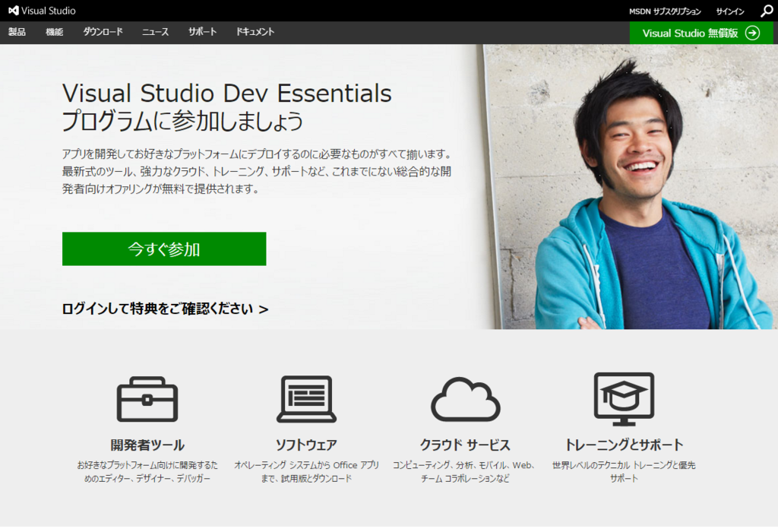Click the description under 開発者ツール
Viewport: 778px width, 532px height.
147,472
